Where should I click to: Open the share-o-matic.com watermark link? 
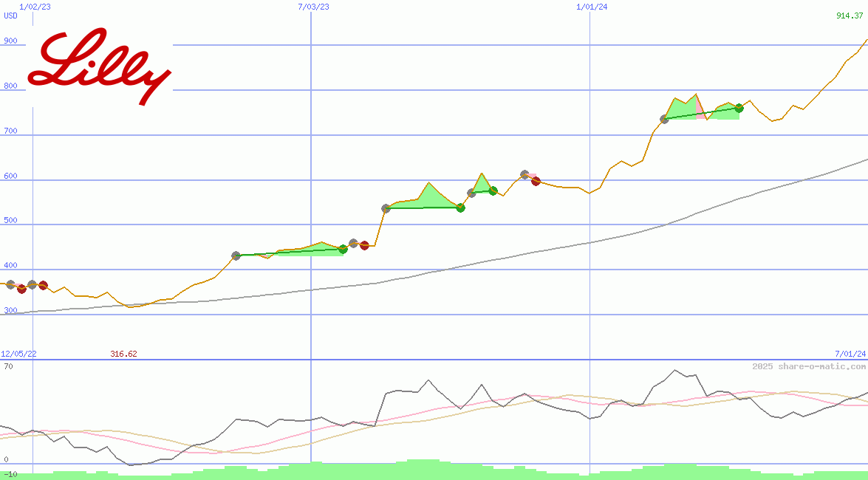(809, 366)
